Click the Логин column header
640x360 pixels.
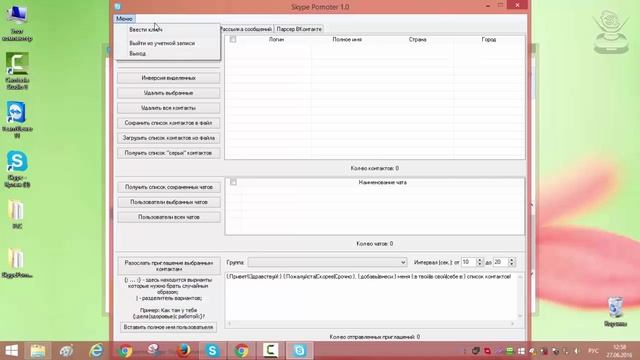276,40
